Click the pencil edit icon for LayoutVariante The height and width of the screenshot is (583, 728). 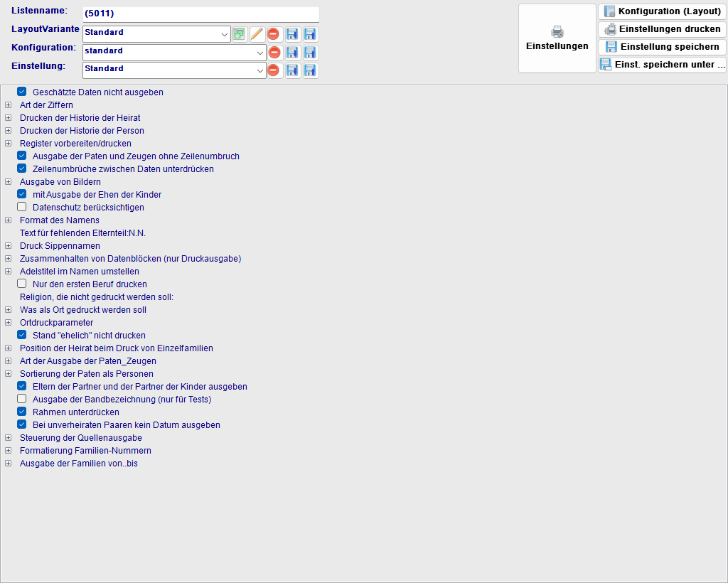pos(256,33)
